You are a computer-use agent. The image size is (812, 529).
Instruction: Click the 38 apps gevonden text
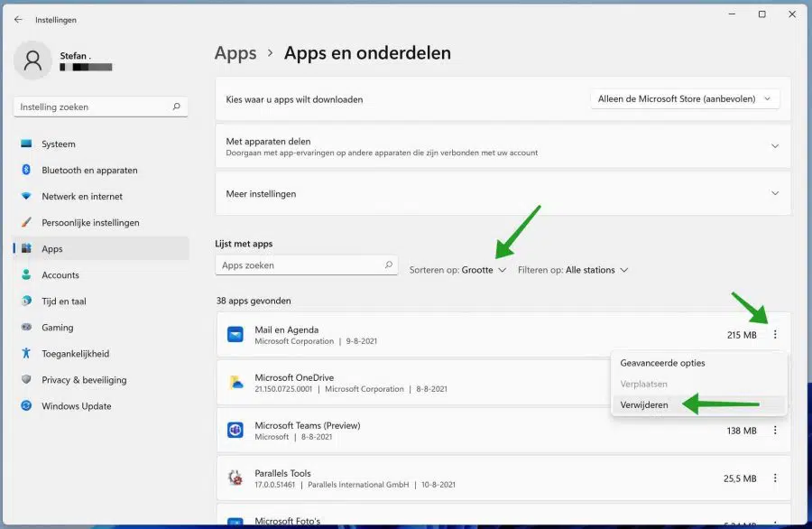254,301
